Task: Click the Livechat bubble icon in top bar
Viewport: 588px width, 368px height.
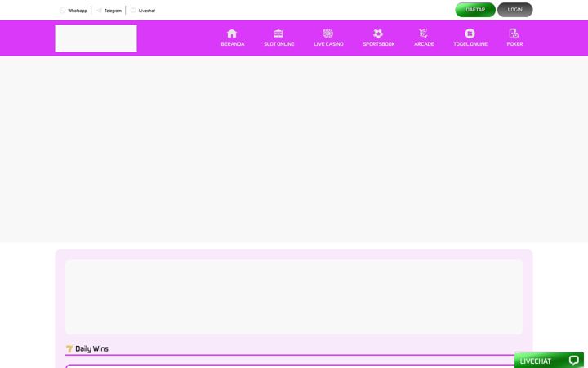Action: coord(133,10)
